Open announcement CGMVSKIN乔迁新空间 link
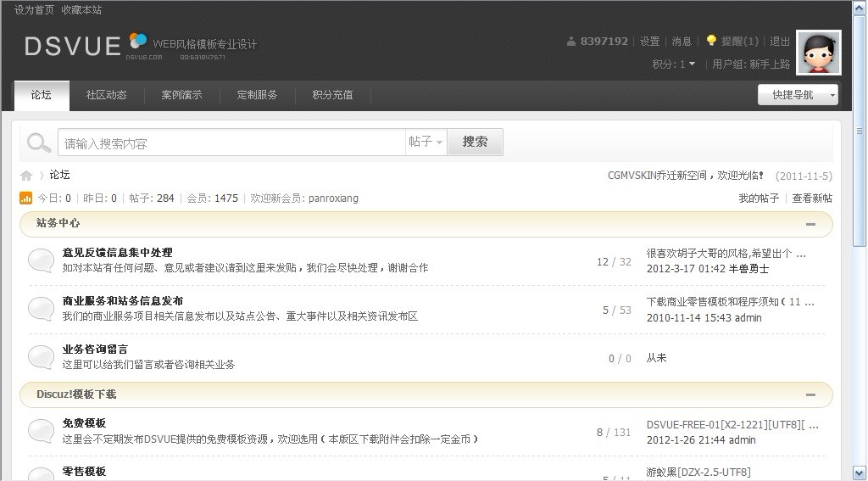868x481 pixels. click(685, 176)
